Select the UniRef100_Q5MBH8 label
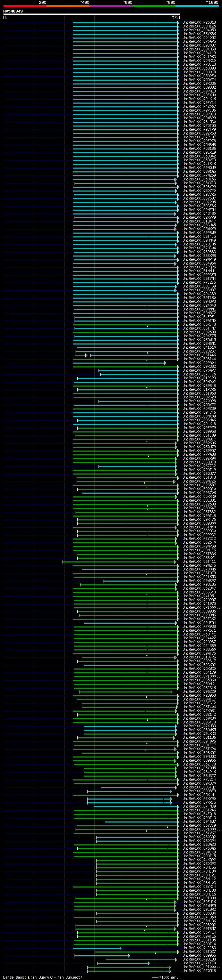The image size is (222, 980). (x=199, y=145)
